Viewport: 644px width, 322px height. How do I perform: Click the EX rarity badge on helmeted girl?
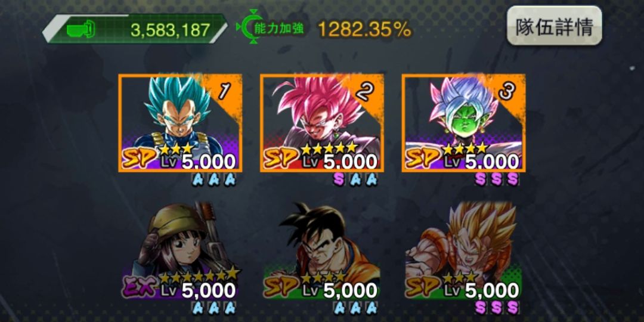138,286
